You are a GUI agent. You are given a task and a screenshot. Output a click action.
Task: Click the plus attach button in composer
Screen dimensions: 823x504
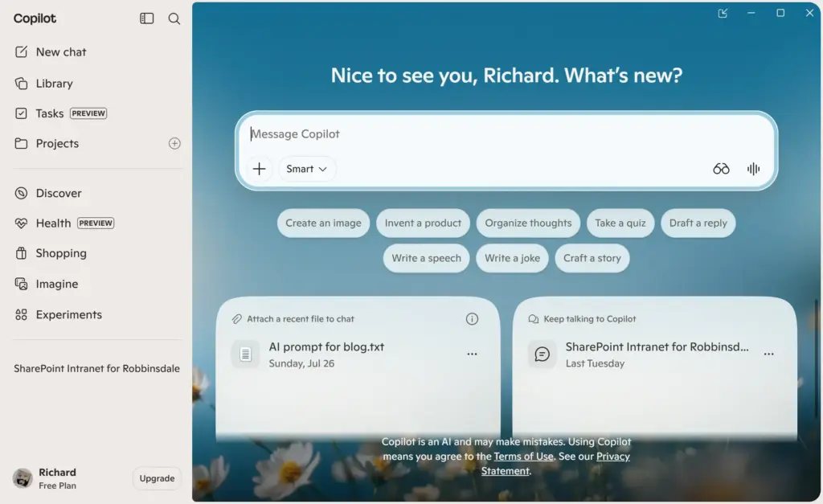coord(259,169)
